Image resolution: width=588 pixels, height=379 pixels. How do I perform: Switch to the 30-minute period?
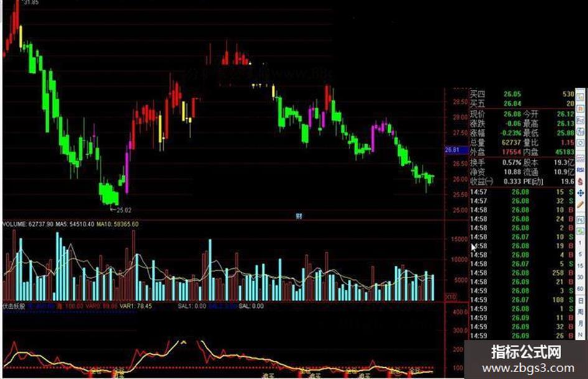(x=581, y=278)
